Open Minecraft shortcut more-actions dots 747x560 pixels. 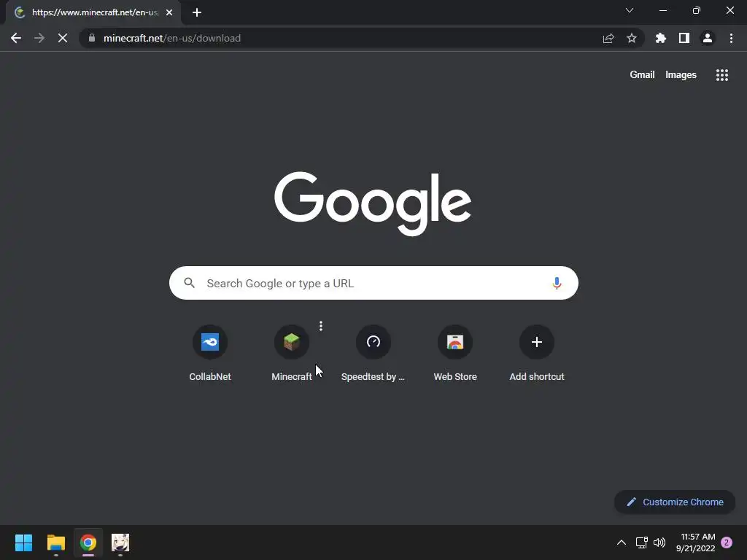(x=321, y=326)
